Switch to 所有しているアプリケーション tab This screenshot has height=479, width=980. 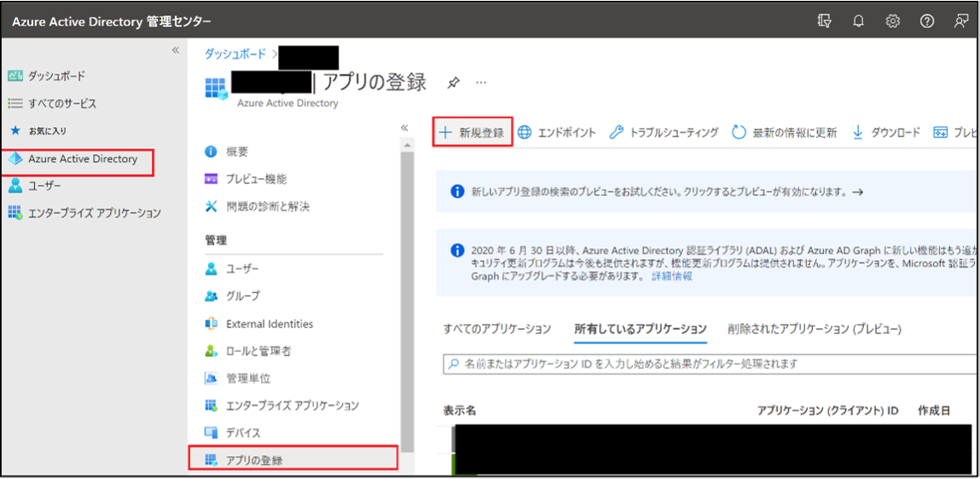pyautogui.click(x=641, y=328)
